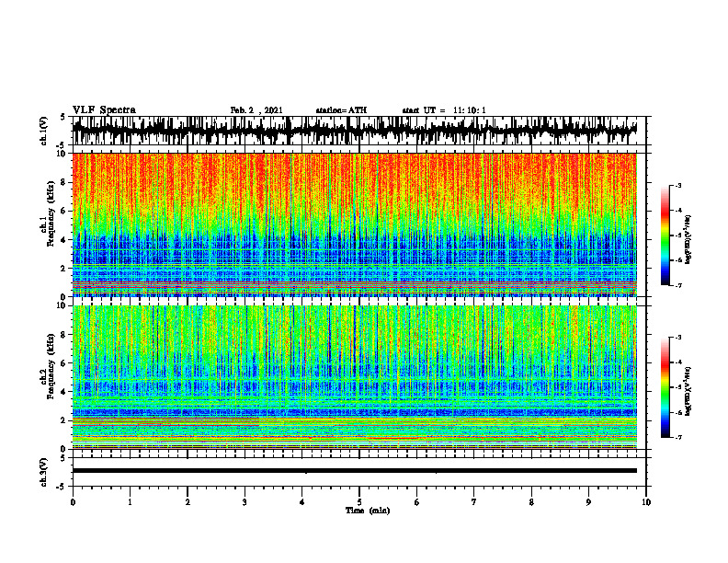This screenshot has width=728, height=563.
Task: Click the ch.2 colorbar "-7" bottom label
Action: coord(678,437)
